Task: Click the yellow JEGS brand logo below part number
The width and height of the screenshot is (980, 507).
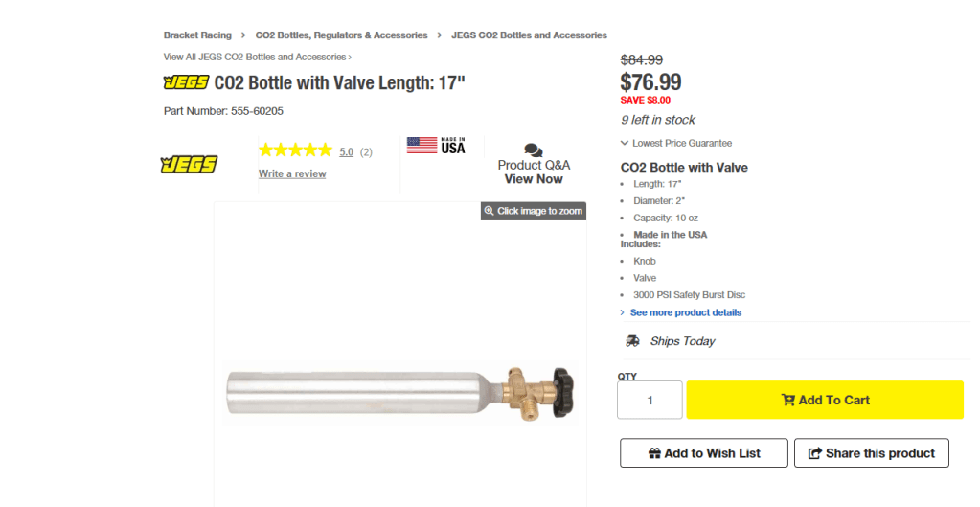Action: (x=189, y=165)
